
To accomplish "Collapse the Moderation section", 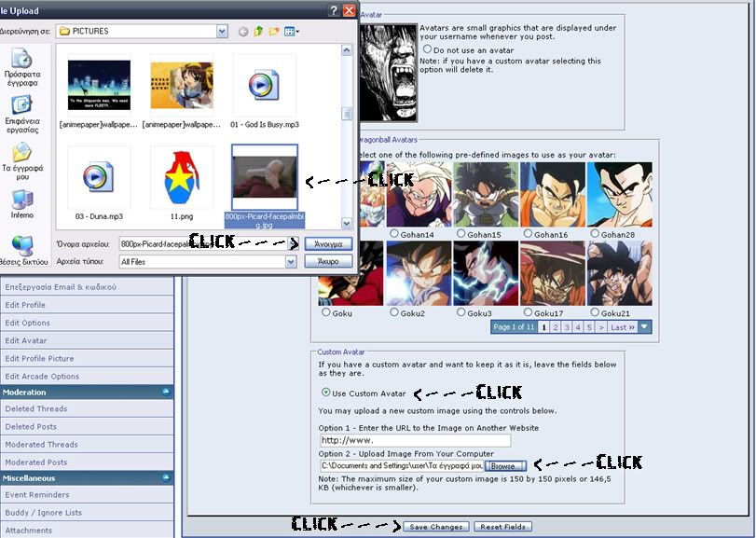I will tap(166, 393).
